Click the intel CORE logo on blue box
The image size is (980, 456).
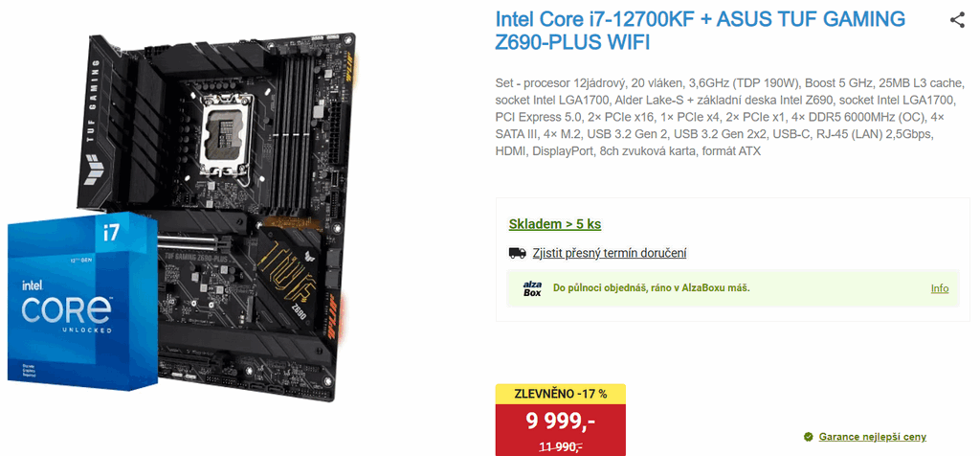coord(68,305)
